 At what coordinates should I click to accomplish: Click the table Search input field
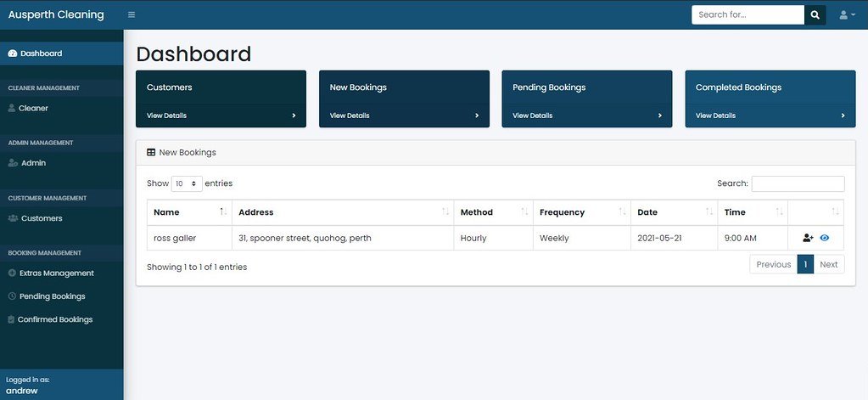tap(798, 183)
